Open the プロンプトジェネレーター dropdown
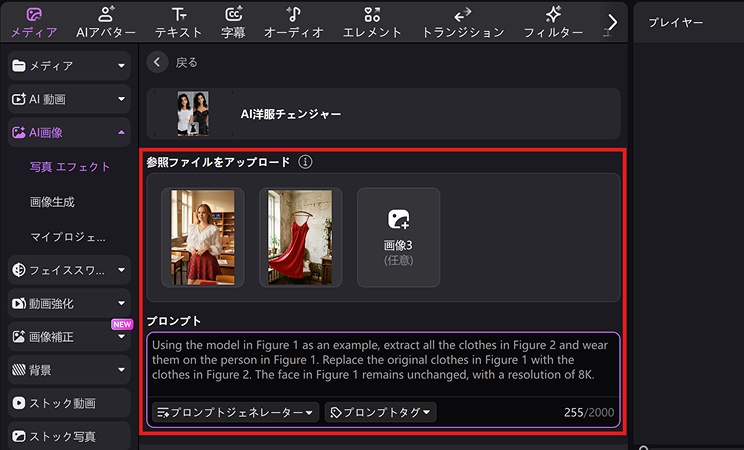The width and height of the screenshot is (744, 450). [235, 412]
